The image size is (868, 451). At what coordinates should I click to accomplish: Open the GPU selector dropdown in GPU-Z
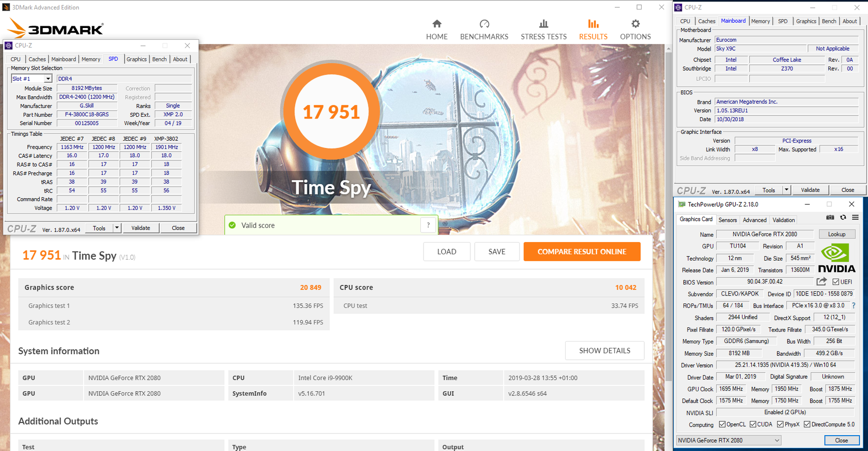pos(729,440)
